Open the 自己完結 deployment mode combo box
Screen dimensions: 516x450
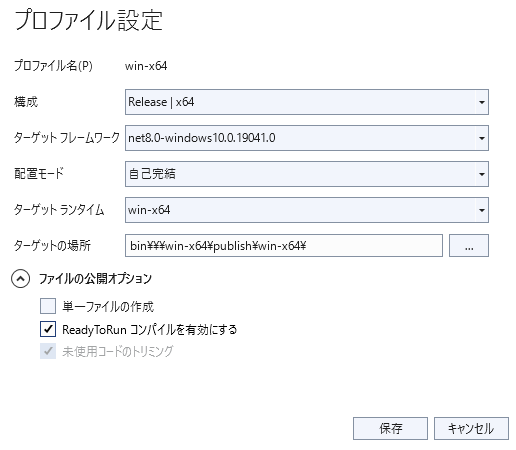[x=307, y=174]
